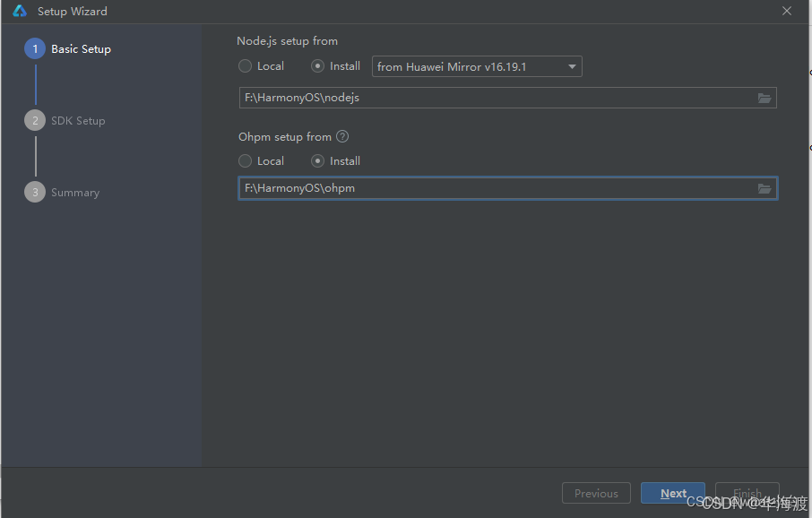
Task: Click the step 2 circle indicator
Action: point(35,120)
